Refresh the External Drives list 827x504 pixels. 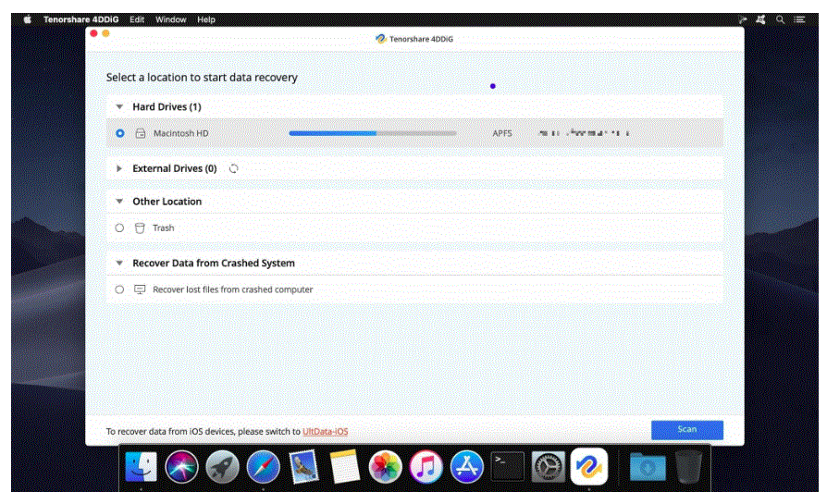point(234,168)
